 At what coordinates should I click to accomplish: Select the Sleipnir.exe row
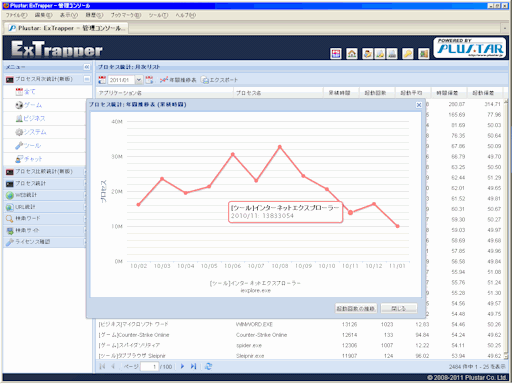300,356
